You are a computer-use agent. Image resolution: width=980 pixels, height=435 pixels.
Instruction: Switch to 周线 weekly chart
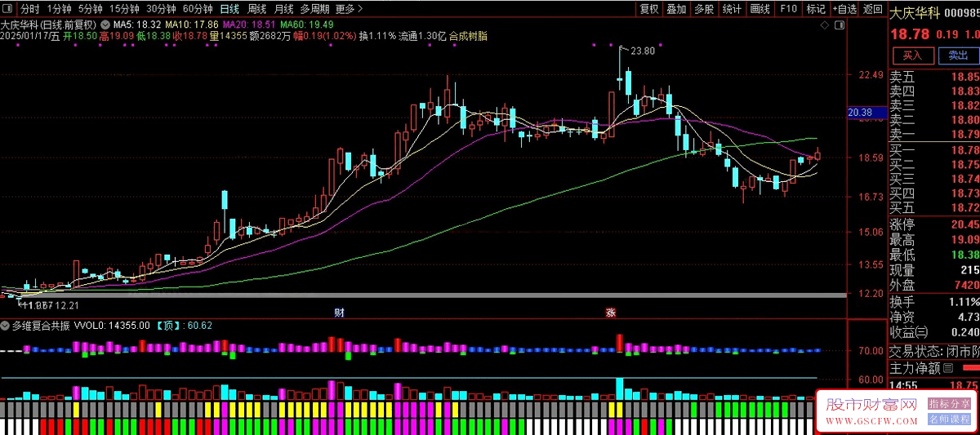256,9
